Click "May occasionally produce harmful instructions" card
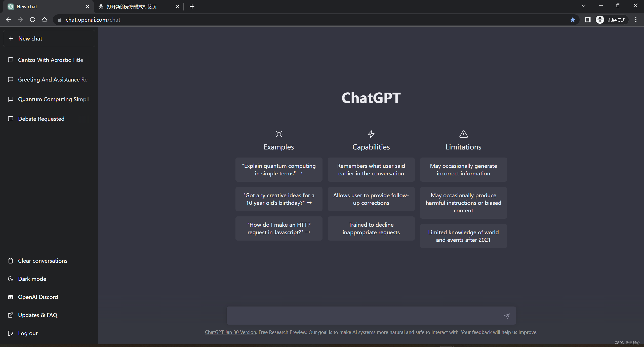This screenshot has height=347, width=644. click(463, 203)
